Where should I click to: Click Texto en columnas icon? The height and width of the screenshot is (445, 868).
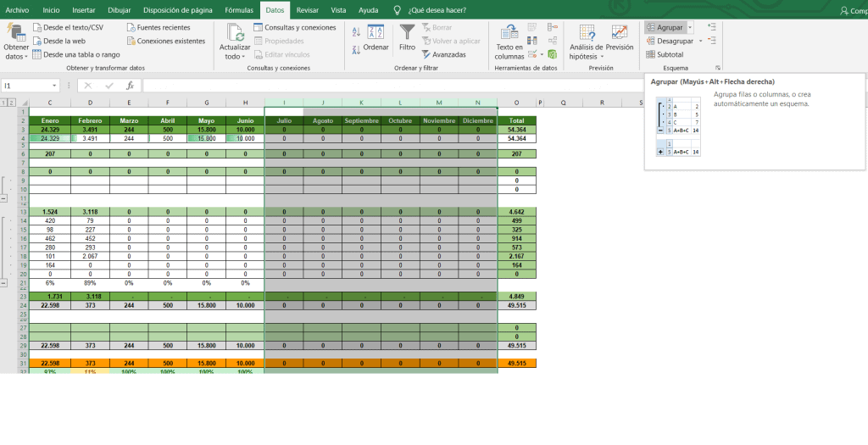point(509,33)
